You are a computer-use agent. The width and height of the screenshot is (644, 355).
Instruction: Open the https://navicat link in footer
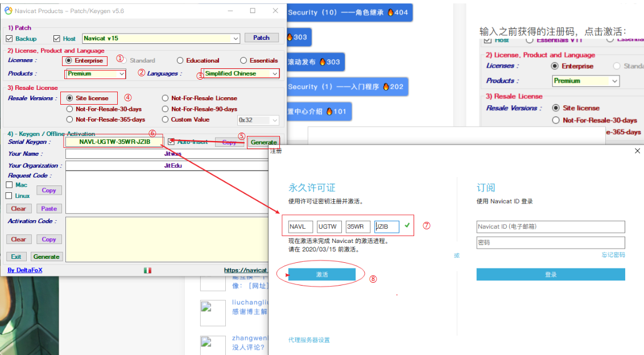click(x=245, y=270)
